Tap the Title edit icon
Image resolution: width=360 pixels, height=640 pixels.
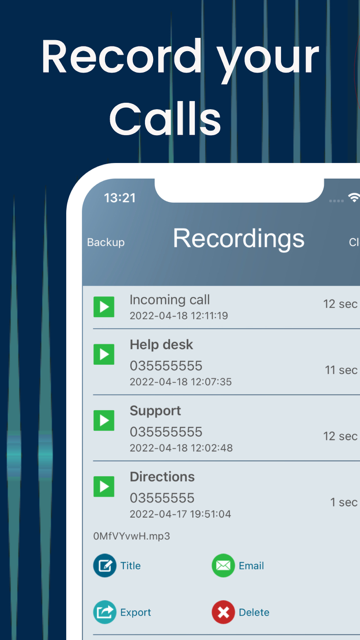point(105,565)
